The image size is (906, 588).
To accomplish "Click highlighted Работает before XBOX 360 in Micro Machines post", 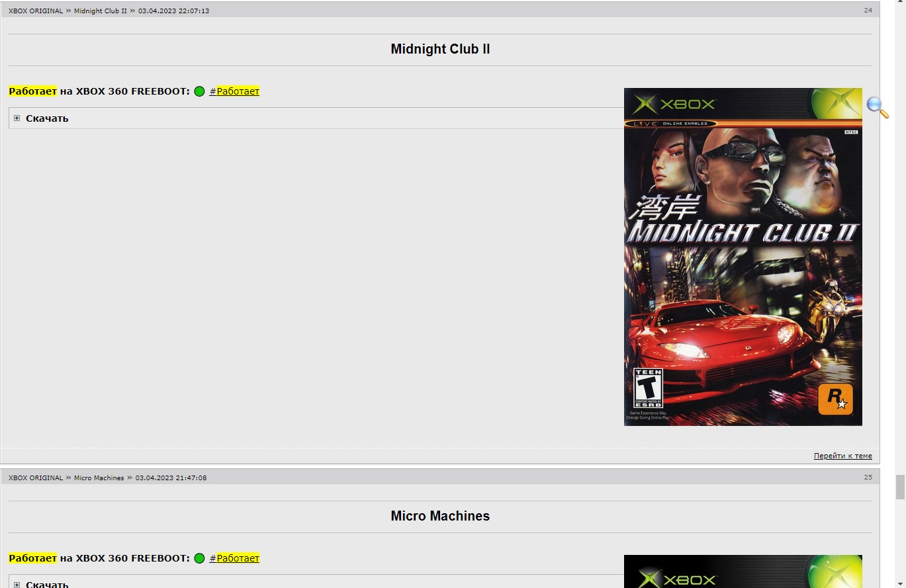I will coord(33,558).
